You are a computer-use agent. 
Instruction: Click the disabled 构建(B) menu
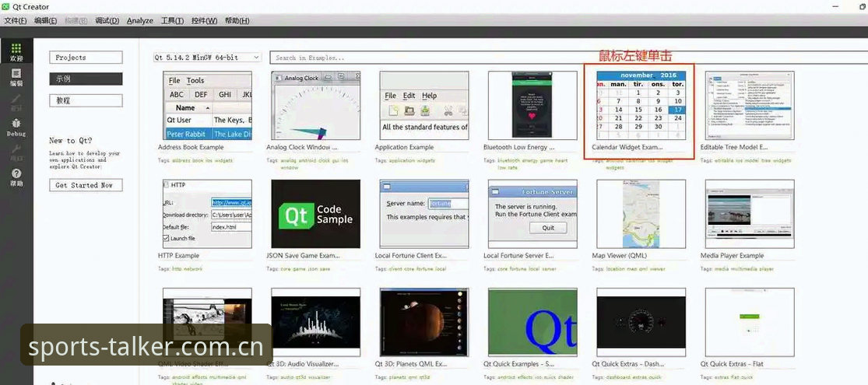(76, 20)
